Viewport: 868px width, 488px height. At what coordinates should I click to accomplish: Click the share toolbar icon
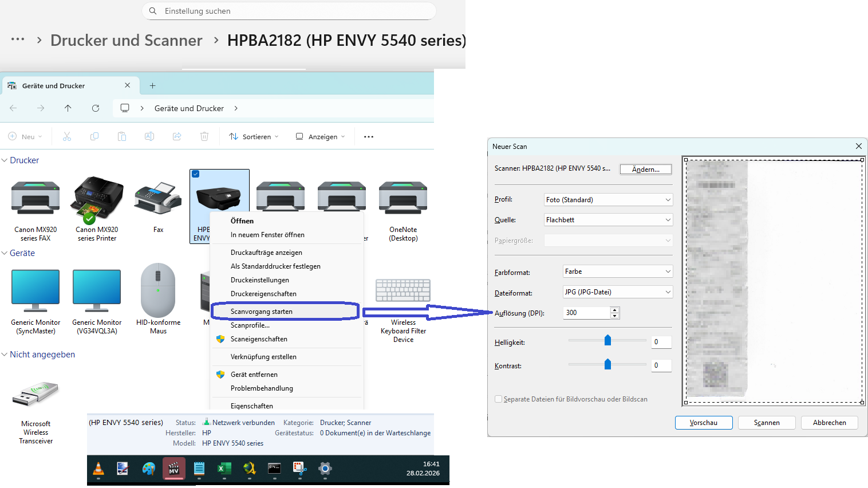point(177,136)
